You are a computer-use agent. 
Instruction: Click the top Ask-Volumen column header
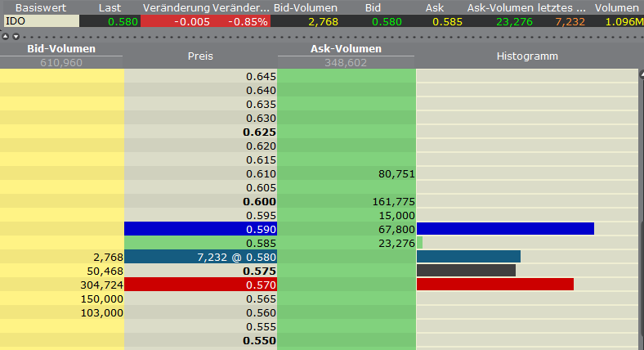500,8
